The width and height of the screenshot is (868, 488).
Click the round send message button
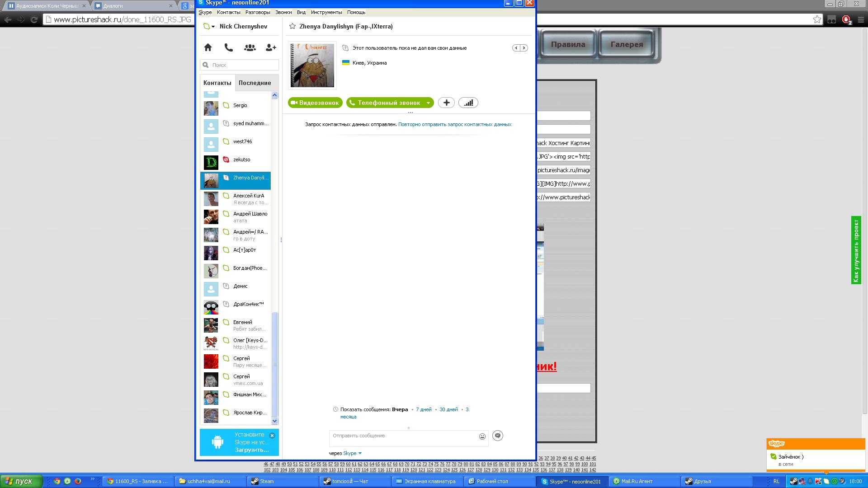498,436
